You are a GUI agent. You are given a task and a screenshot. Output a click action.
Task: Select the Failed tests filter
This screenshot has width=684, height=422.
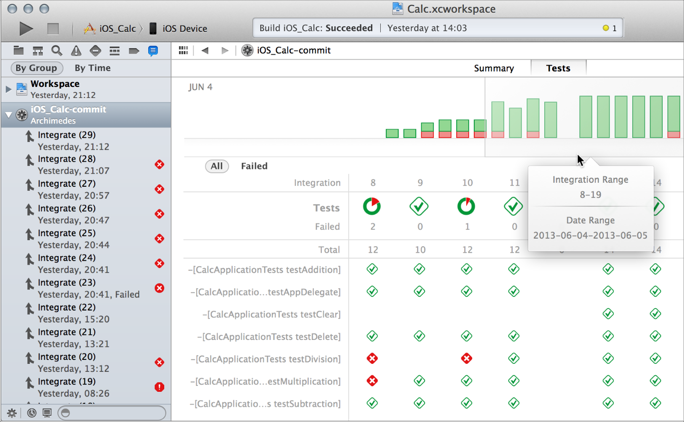[254, 166]
